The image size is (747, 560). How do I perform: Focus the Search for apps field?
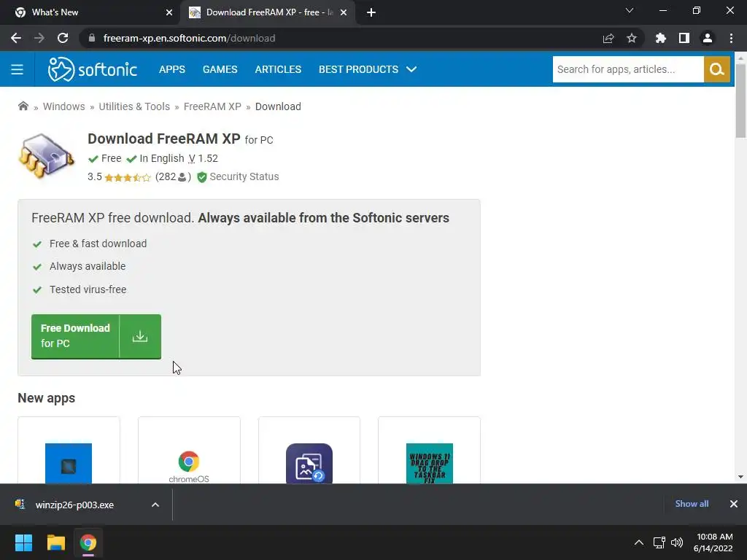(x=628, y=69)
